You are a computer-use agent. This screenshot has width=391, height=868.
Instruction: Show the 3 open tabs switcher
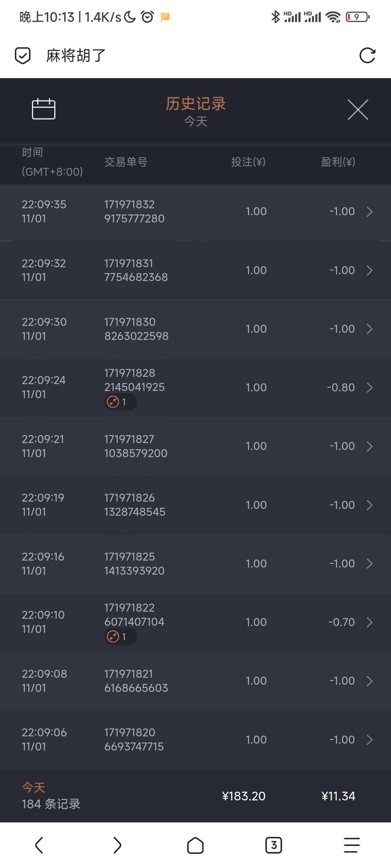(274, 845)
